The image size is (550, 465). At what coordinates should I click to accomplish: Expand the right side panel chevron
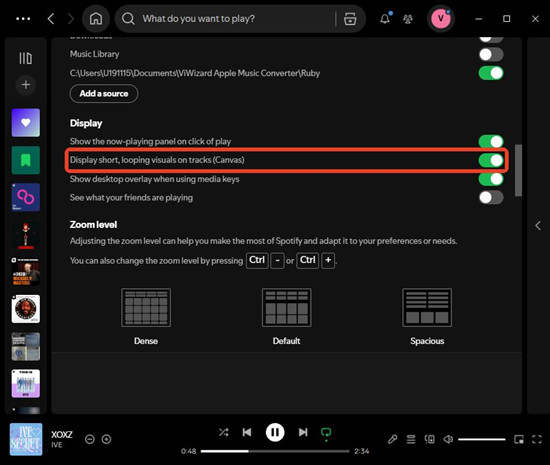(x=538, y=225)
